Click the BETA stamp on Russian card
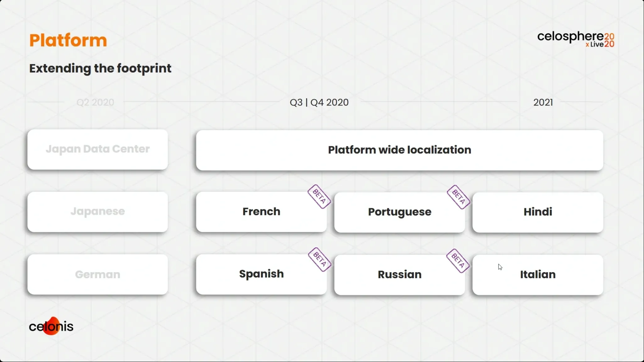The width and height of the screenshot is (644, 362). [458, 261]
